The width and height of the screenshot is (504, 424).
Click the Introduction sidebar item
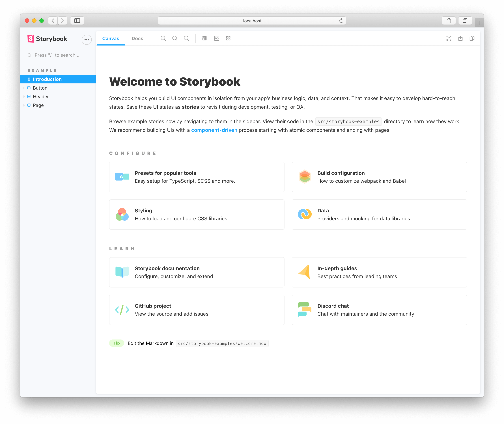47,79
